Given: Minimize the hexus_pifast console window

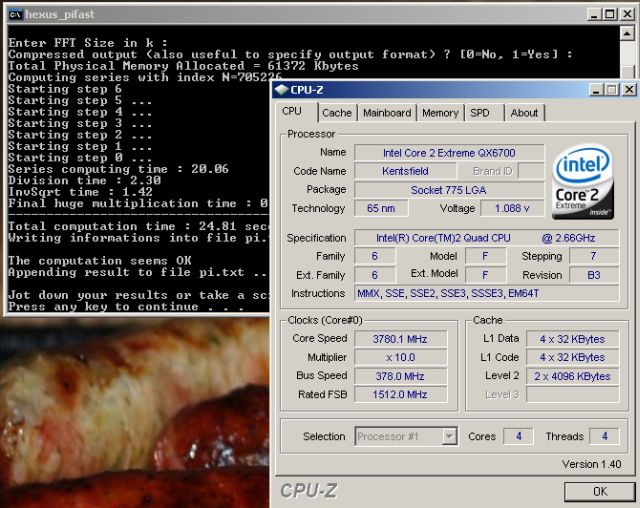Looking at the screenshot, I should click(x=594, y=14).
